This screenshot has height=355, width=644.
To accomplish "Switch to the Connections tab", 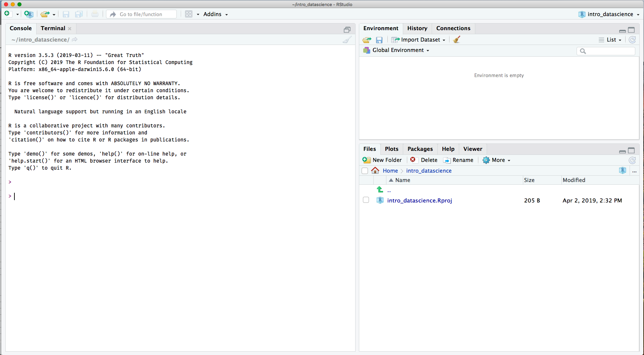I will point(453,28).
